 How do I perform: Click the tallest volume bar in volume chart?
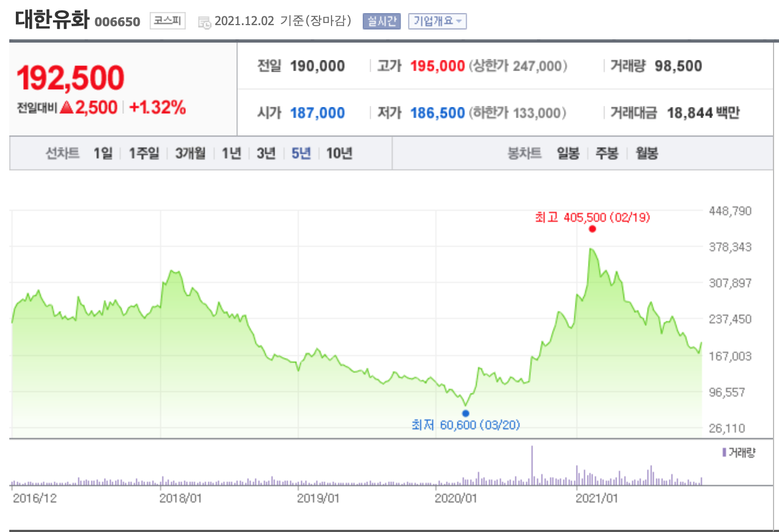(532, 466)
